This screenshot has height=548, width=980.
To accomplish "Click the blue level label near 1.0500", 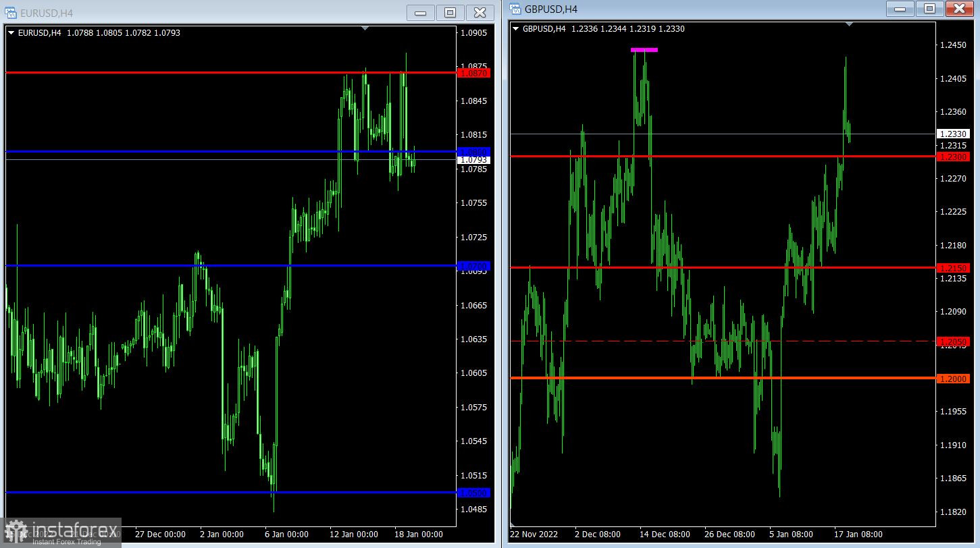I will coord(474,493).
